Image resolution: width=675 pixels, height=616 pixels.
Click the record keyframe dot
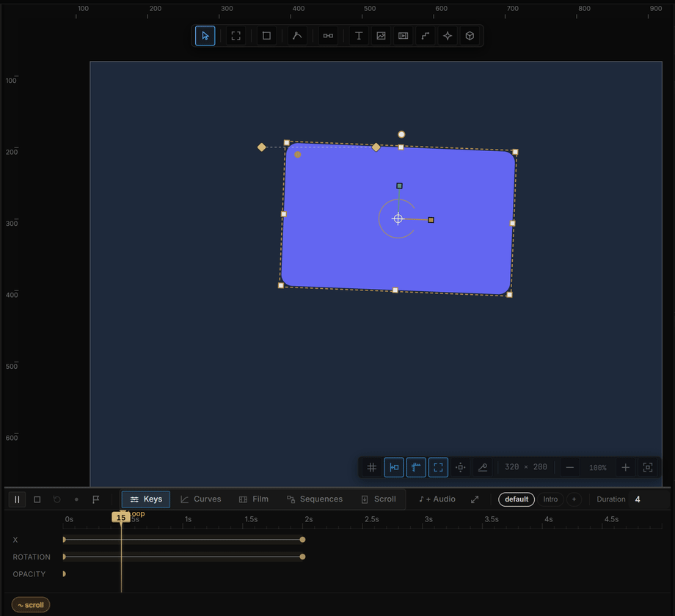point(76,499)
